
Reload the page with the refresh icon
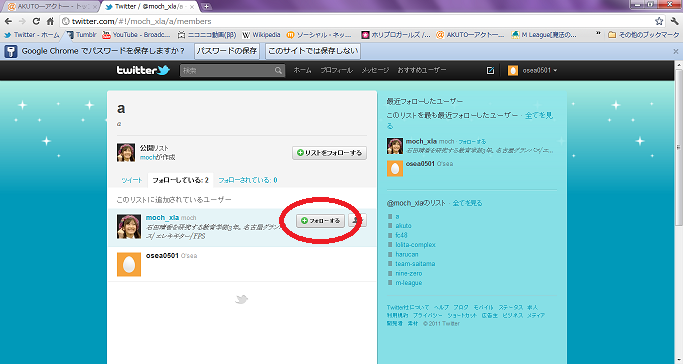tap(36, 21)
